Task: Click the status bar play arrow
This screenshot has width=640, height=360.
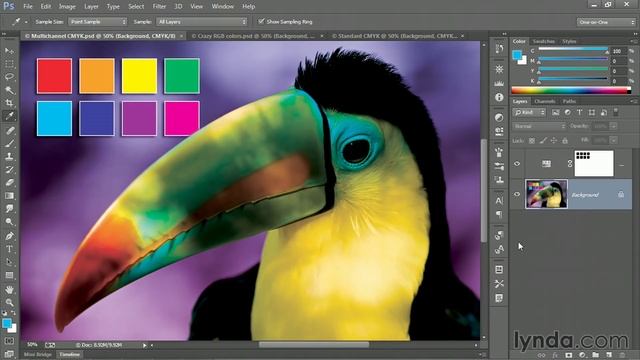Action: pyautogui.click(x=144, y=345)
